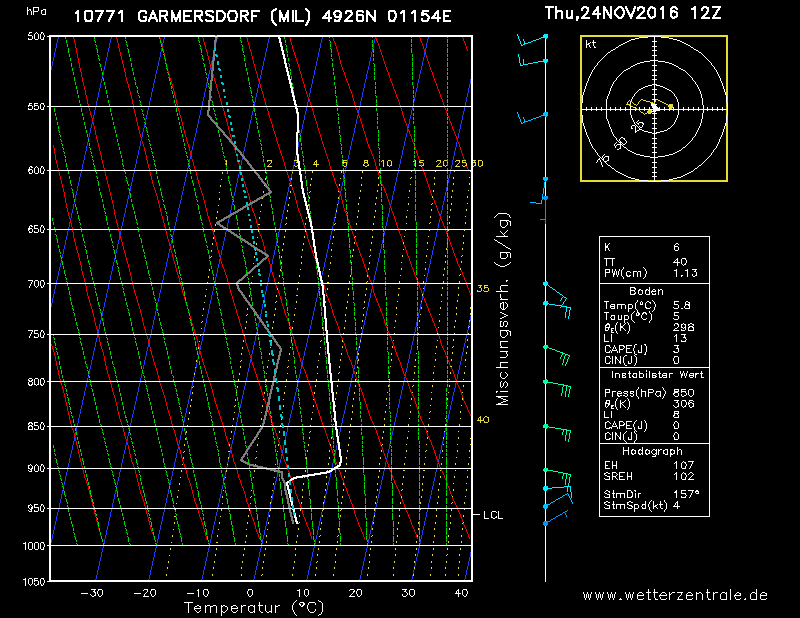Image resolution: width=800 pixels, height=618 pixels.
Task: Select the date Thu,24NOV2016 12Z
Action: (x=633, y=14)
